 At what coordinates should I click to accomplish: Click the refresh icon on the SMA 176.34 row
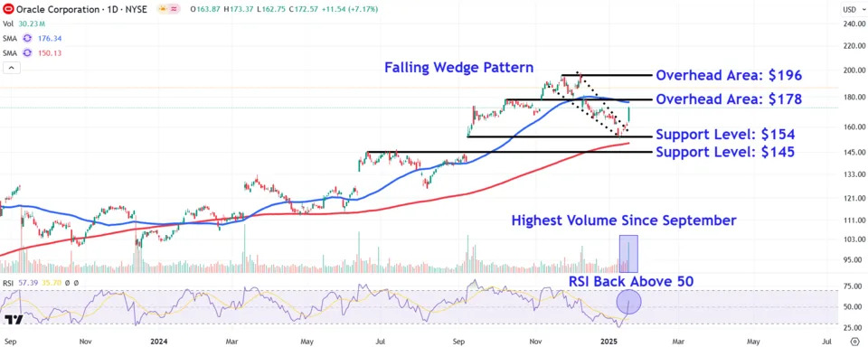[28, 39]
